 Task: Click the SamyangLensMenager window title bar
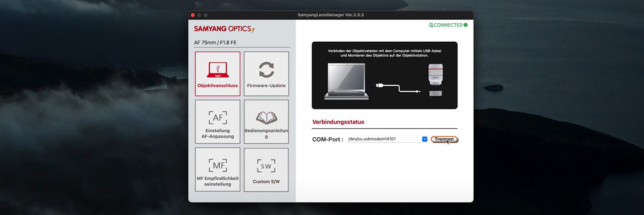[x=330, y=15]
